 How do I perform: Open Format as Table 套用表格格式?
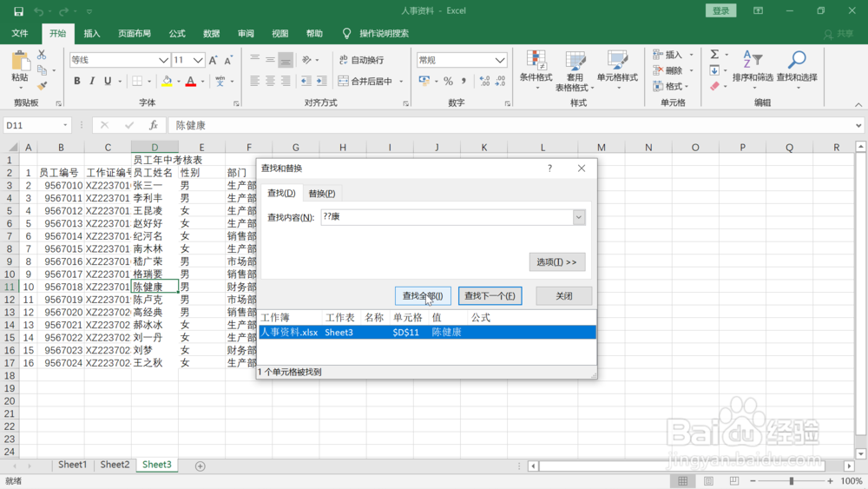pyautogui.click(x=575, y=71)
